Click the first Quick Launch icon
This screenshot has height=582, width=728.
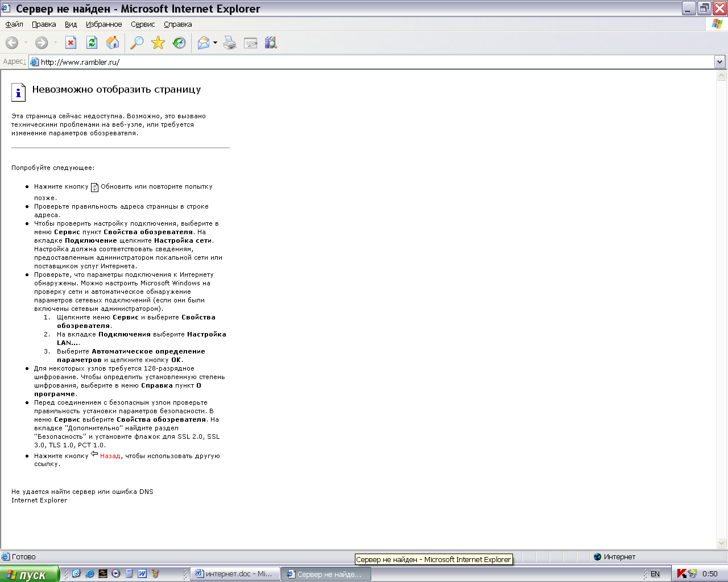coord(77,573)
